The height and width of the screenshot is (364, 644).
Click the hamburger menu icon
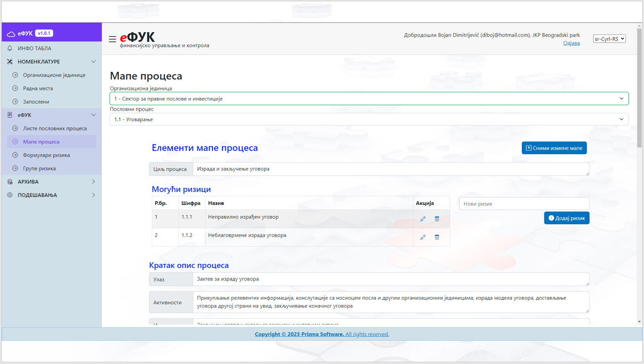coord(112,39)
